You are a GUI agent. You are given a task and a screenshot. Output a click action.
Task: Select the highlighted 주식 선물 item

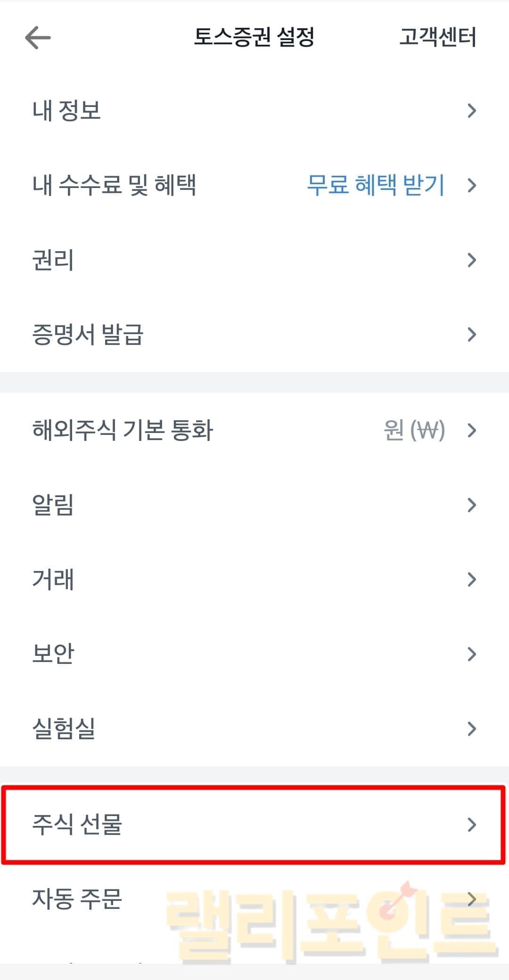77,825
